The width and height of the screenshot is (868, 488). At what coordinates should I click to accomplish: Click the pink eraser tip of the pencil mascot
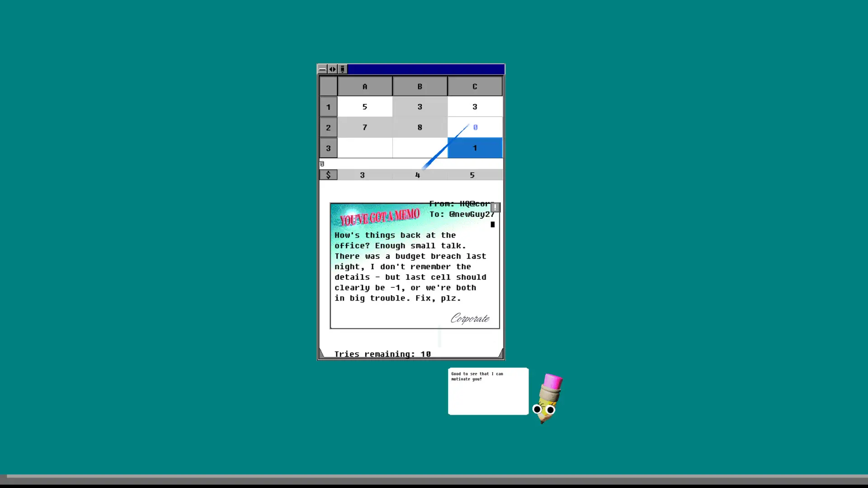click(x=552, y=382)
